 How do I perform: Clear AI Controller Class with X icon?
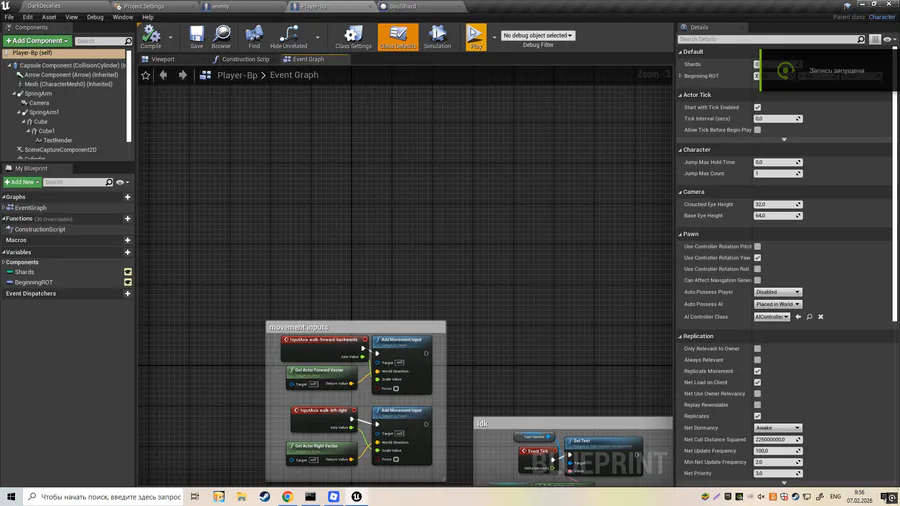821,317
